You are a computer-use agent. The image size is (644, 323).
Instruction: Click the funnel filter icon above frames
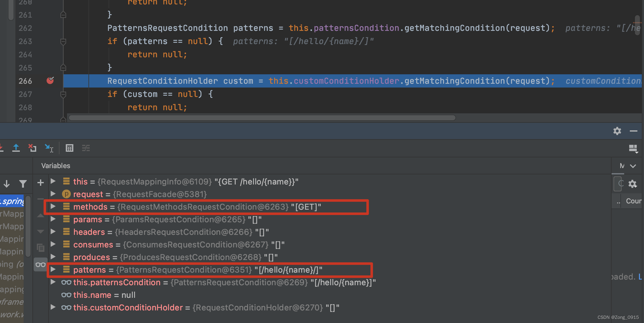23,184
